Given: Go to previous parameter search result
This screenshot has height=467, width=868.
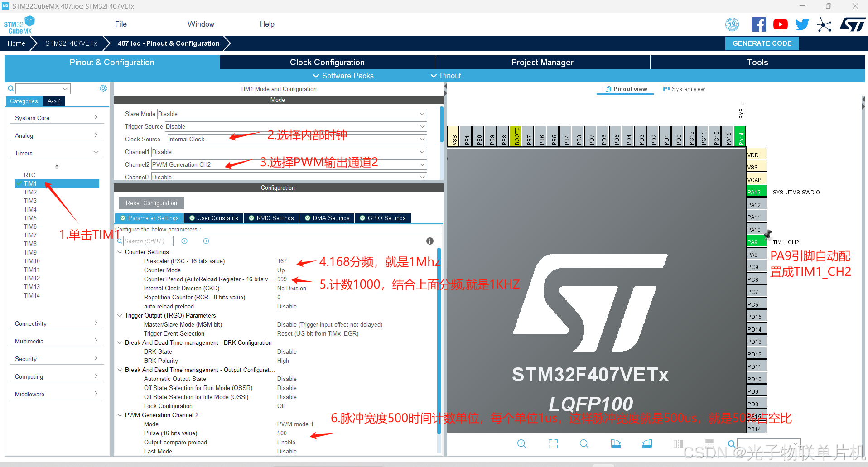Looking at the screenshot, I should coord(184,241).
